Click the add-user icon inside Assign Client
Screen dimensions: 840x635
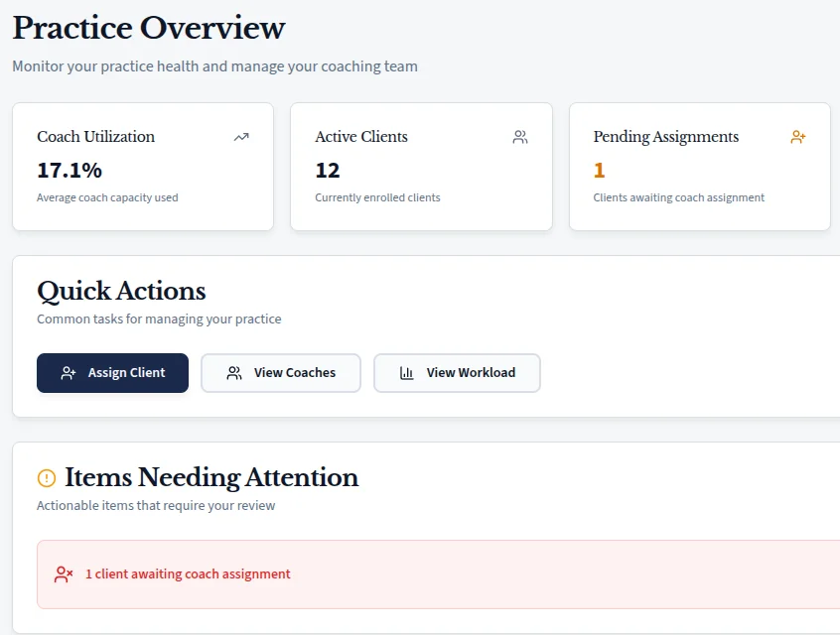[x=69, y=373]
